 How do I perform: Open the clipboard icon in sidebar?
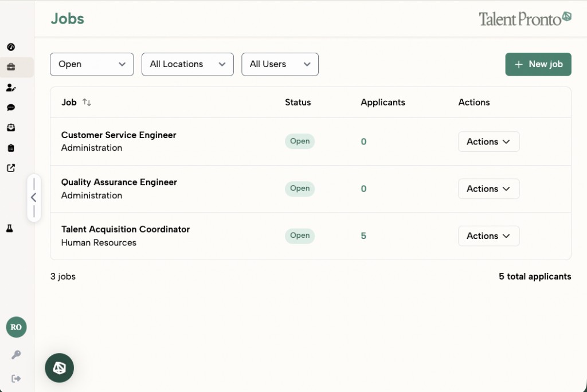[x=11, y=148]
